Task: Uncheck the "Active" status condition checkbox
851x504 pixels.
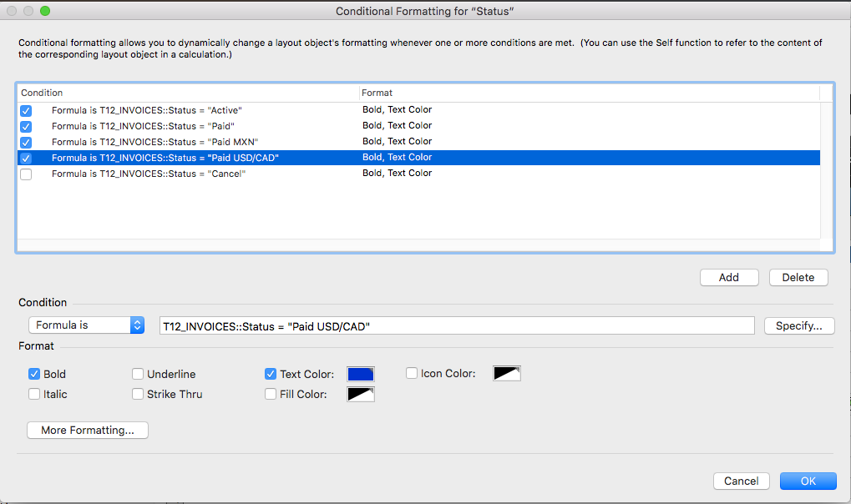Action: click(26, 111)
